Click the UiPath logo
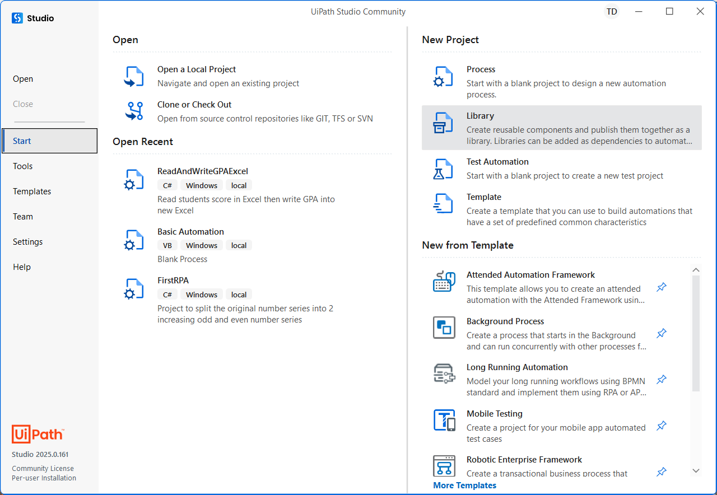 click(x=37, y=434)
